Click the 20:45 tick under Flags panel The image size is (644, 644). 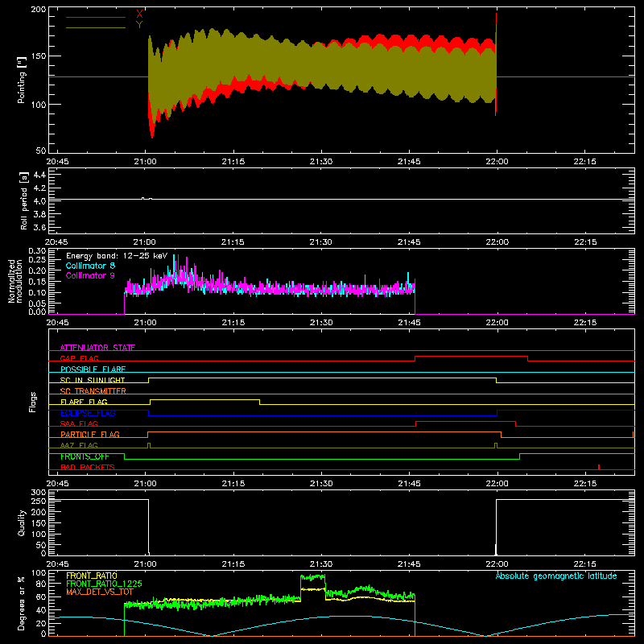[57, 484]
